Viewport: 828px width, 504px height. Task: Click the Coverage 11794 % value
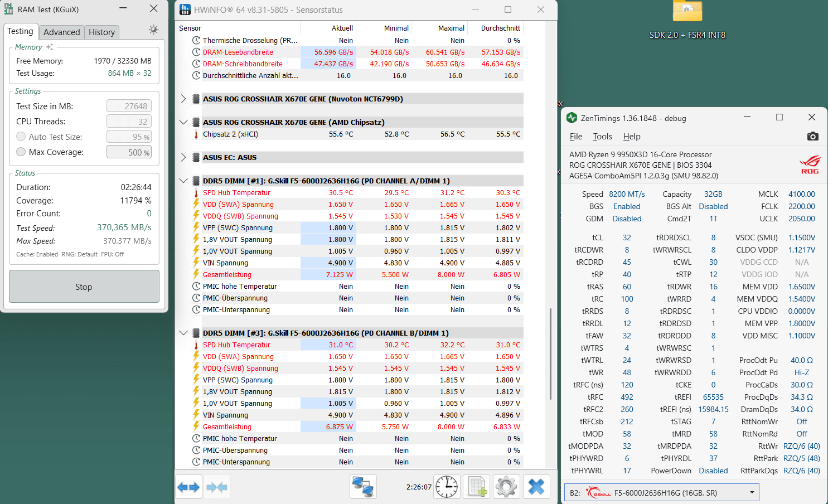[135, 201]
